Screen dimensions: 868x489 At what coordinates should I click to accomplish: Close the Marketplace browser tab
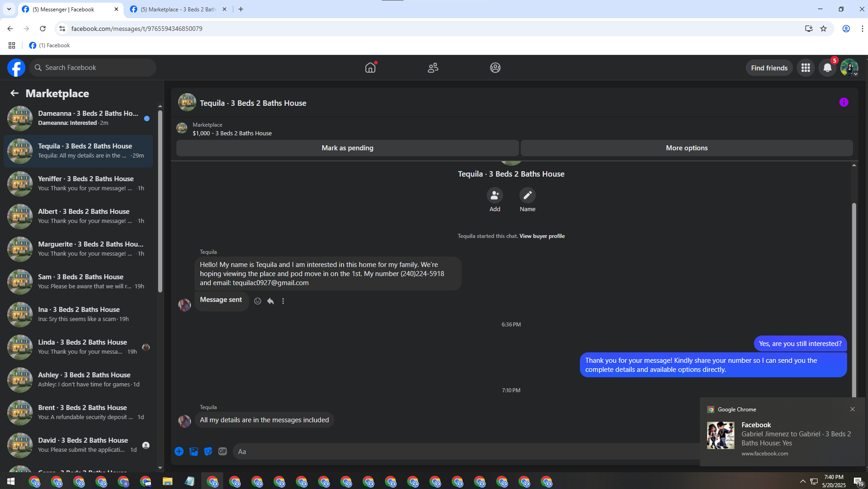(224, 9)
